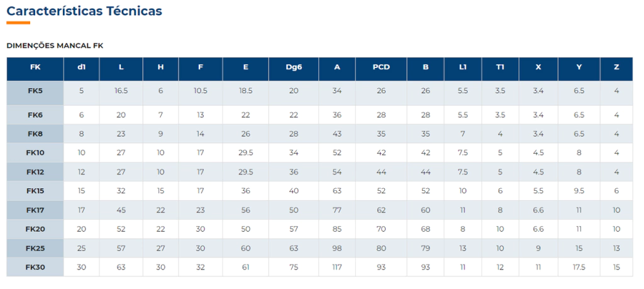Click the 'DIMENÇÕES MANCAL FK' table title

[x=55, y=46]
